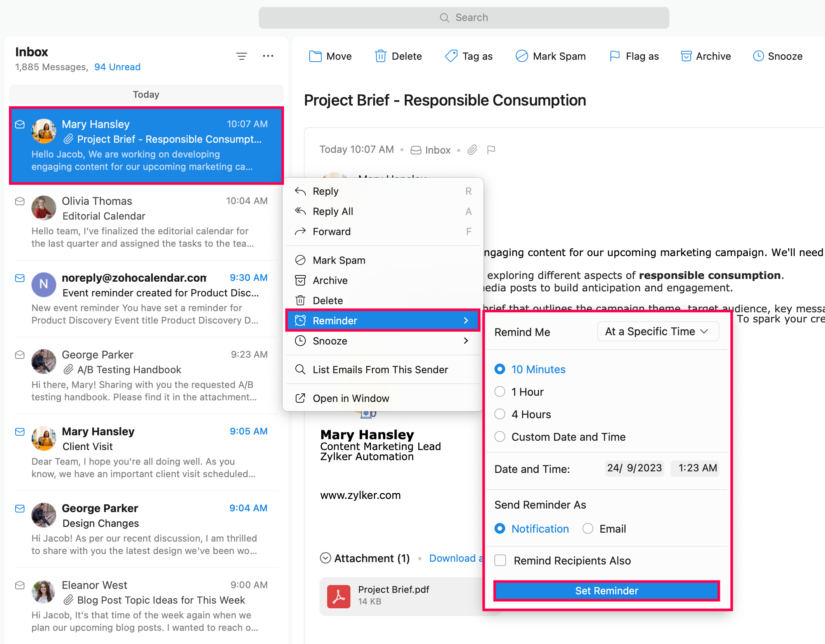Select the 1 Hour reminder option
Image resolution: width=825 pixels, height=644 pixels.
coord(500,392)
